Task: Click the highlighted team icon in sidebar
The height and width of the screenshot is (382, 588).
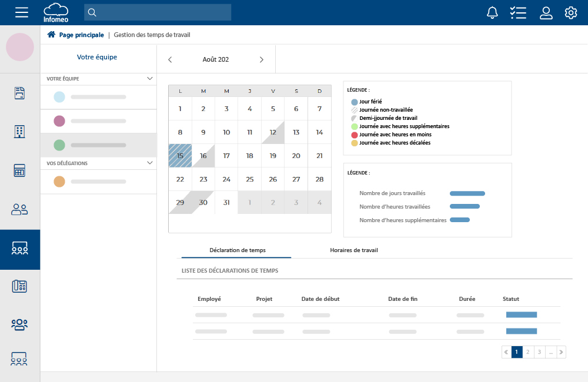Action: [x=20, y=249]
